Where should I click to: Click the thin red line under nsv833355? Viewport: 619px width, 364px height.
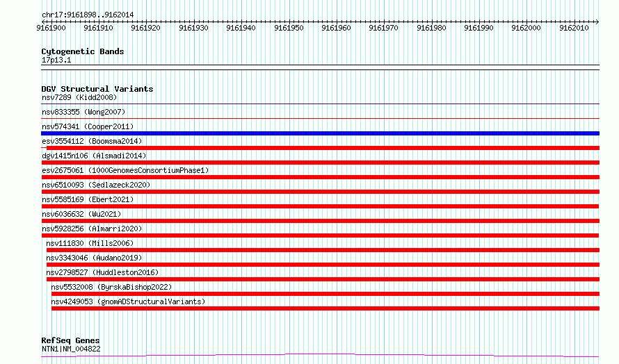(x=320, y=118)
